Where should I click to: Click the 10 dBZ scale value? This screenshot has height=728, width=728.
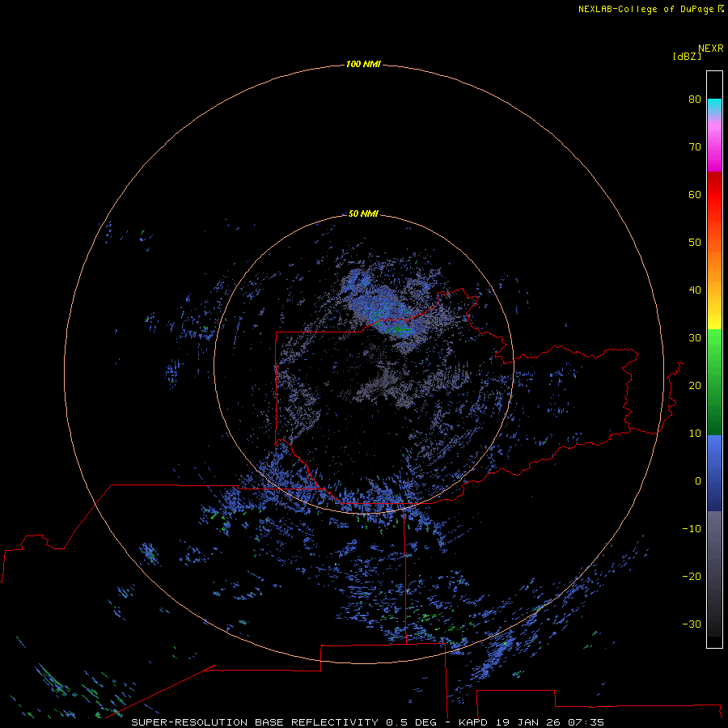tap(695, 434)
